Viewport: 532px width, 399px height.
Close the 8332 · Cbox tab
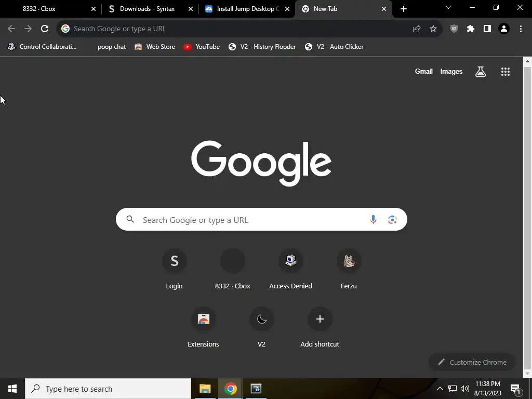pos(94,9)
